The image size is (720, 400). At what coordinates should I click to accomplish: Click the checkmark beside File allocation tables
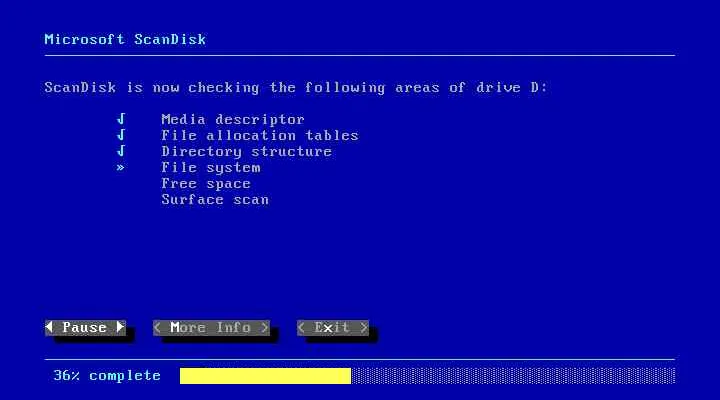[121, 135]
